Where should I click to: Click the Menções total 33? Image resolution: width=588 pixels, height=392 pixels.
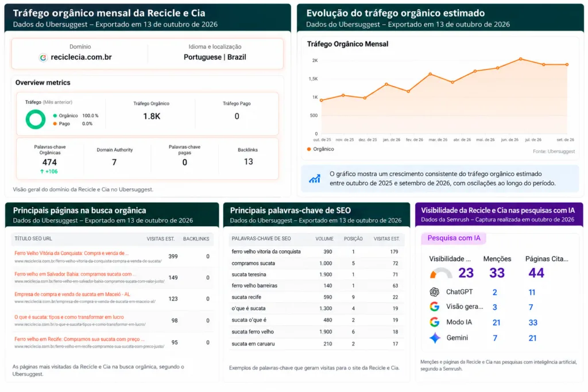pos(497,273)
